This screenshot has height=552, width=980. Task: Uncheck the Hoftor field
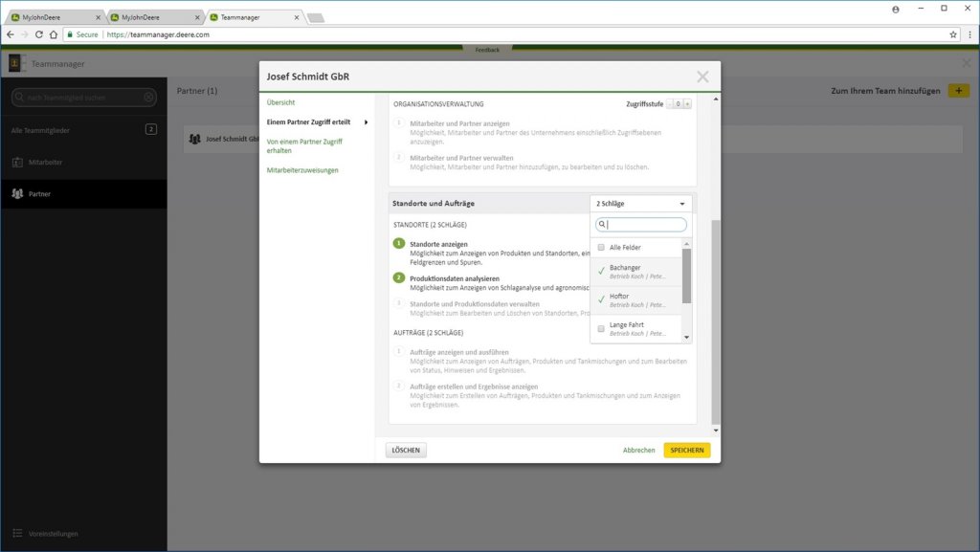[x=601, y=299]
